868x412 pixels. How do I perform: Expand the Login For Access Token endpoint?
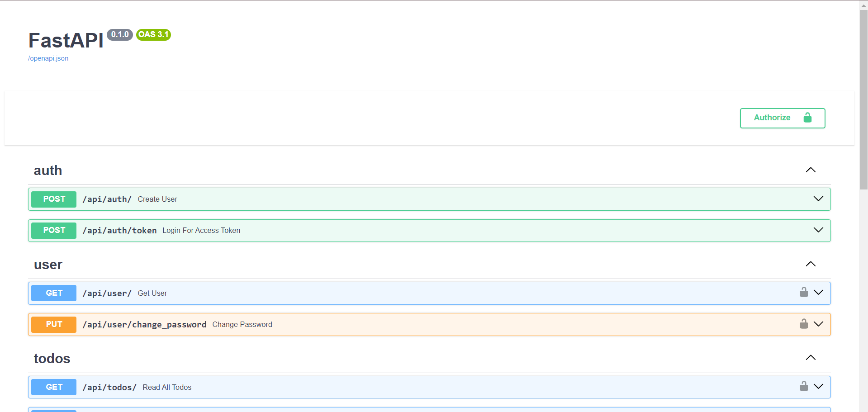[818, 230]
